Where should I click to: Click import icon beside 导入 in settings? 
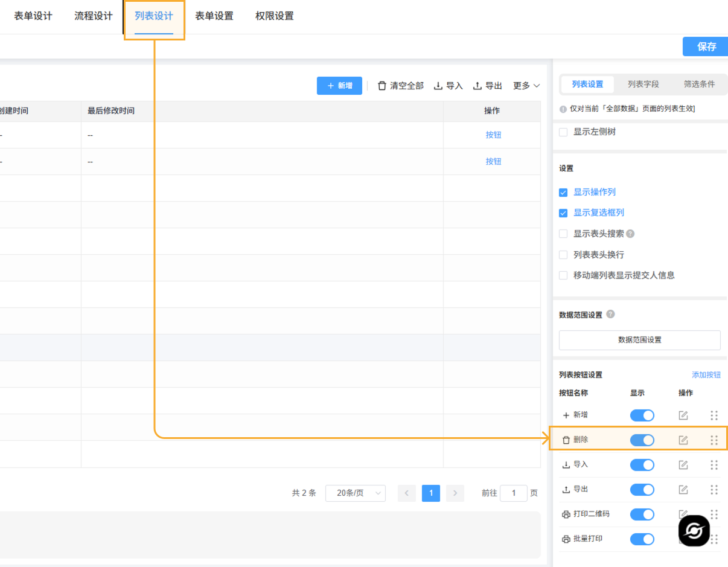566,465
